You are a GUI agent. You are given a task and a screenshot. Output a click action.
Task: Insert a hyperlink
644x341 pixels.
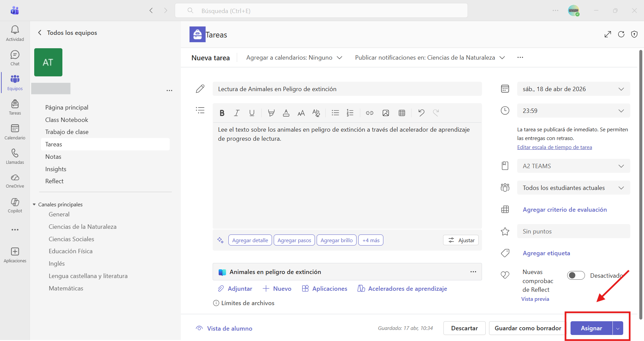click(370, 113)
